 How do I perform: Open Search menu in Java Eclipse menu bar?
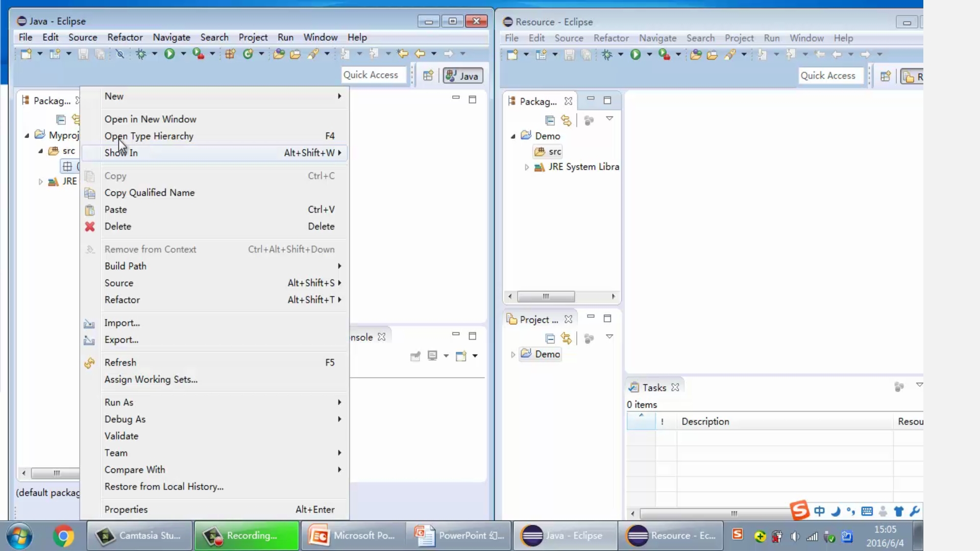[214, 37]
